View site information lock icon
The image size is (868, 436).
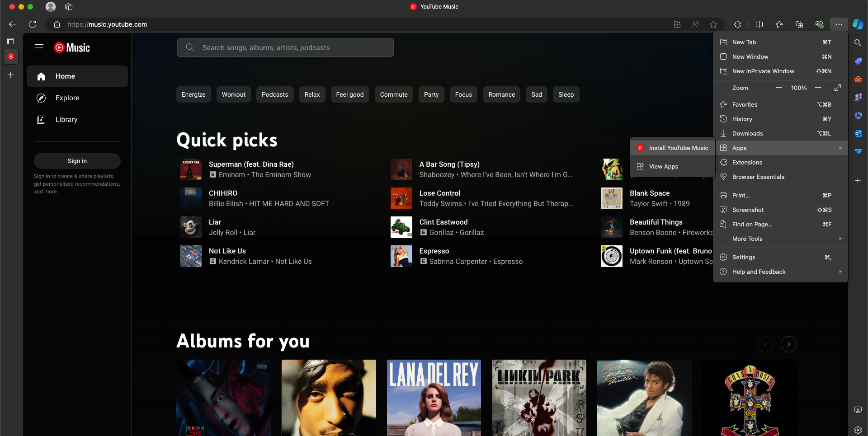coord(57,24)
